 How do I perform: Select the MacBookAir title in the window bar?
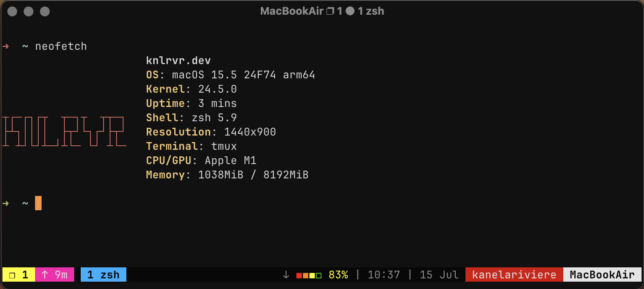[292, 11]
